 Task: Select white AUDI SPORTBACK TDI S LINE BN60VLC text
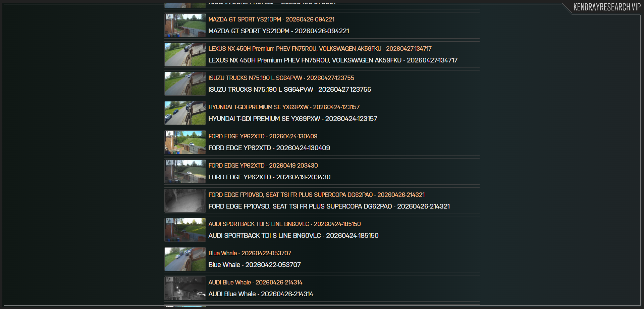293,235
